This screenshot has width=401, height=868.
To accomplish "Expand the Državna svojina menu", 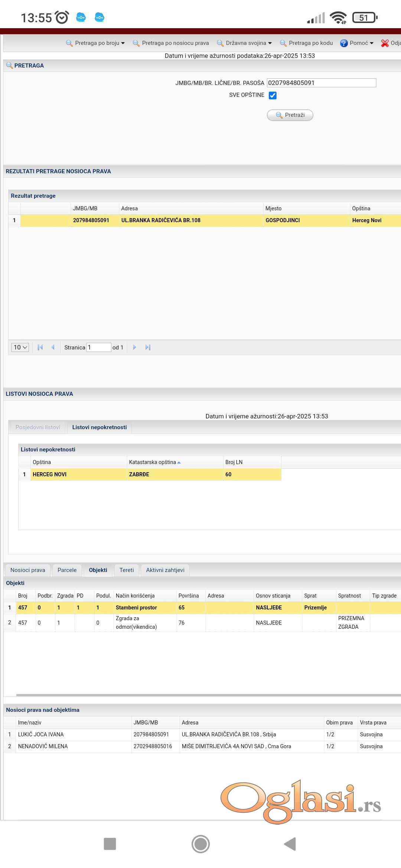I will [x=245, y=43].
